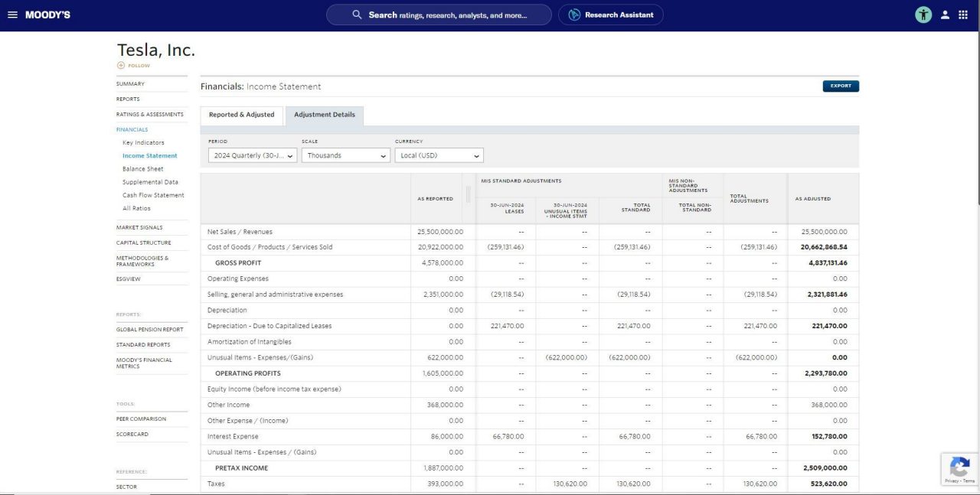Open the accessibility options icon

923,15
